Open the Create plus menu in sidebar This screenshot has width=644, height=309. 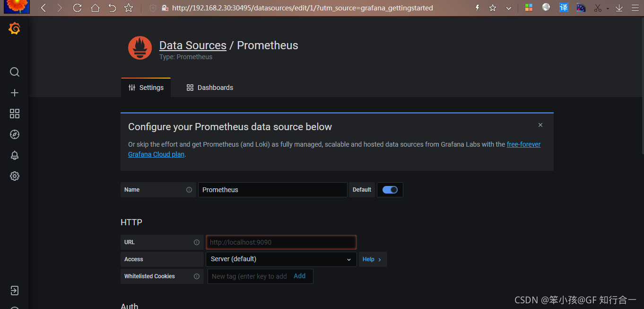point(15,93)
